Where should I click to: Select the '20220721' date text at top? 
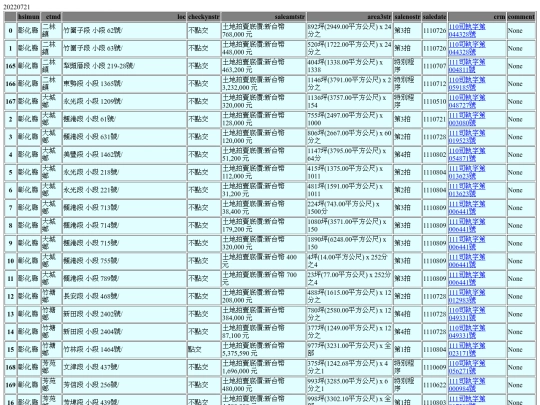[17, 7]
